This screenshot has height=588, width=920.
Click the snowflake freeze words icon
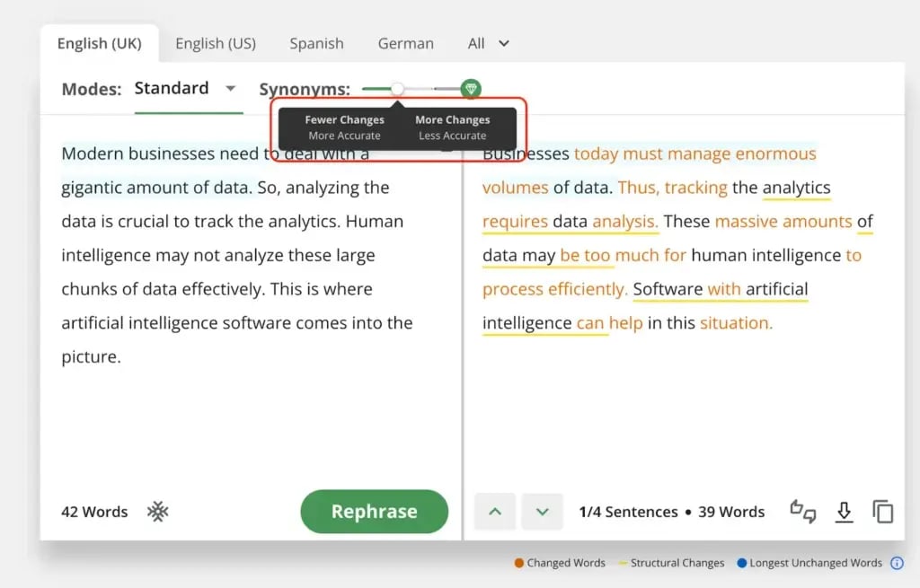point(158,512)
